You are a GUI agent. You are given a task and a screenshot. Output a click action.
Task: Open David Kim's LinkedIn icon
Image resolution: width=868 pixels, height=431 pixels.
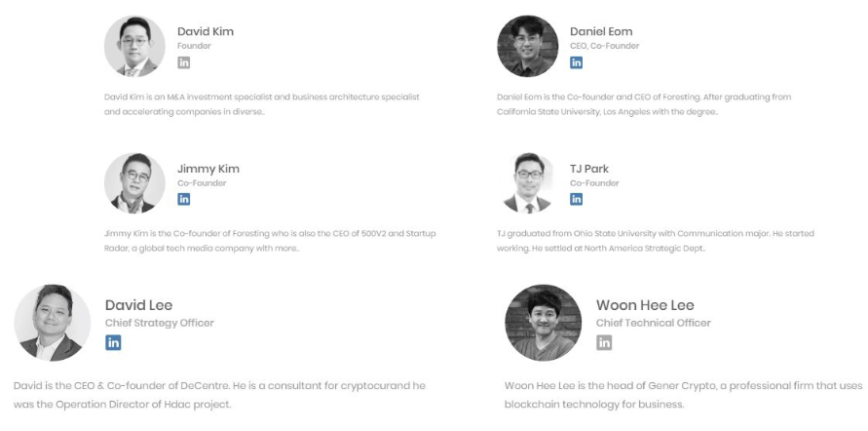tap(183, 62)
